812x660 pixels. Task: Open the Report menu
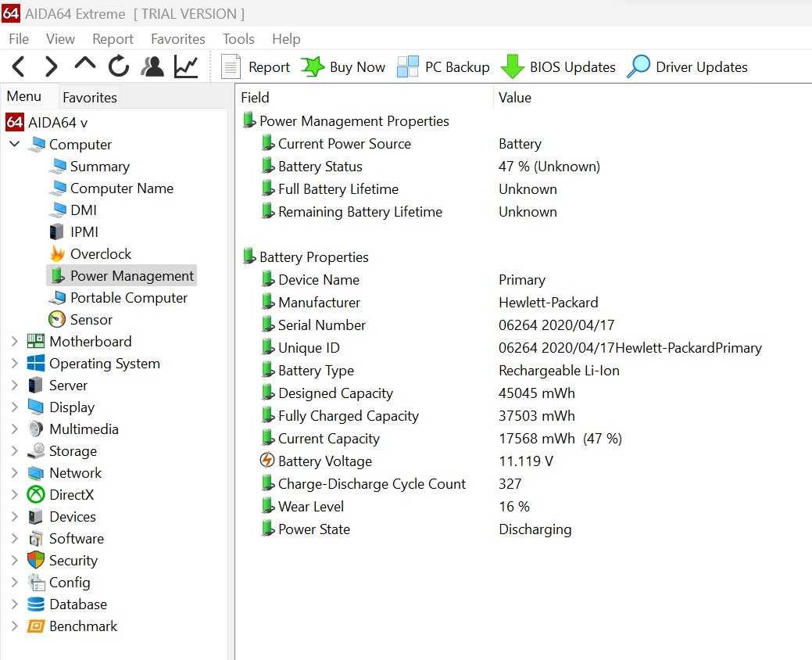coord(113,39)
